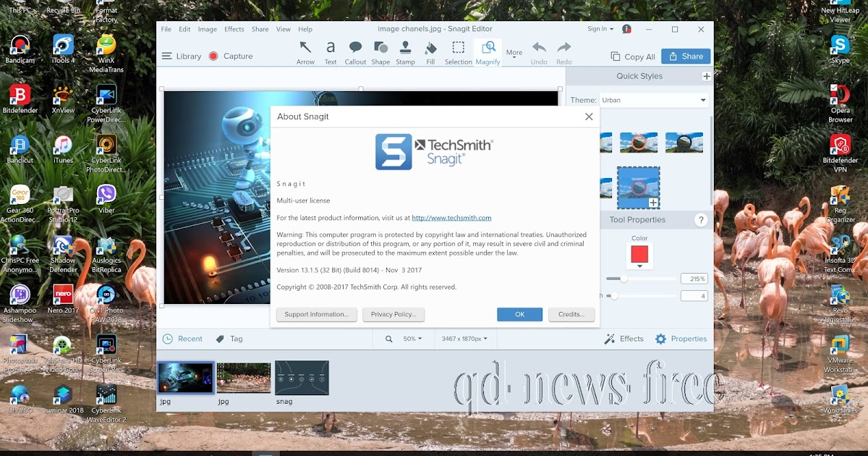Open the File menu

pyautogui.click(x=166, y=29)
